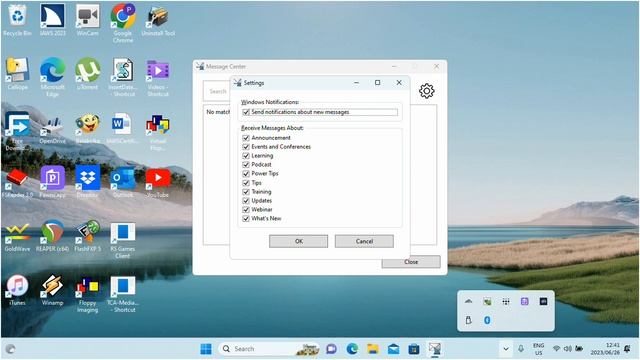
Task: Toggle the Podcast checkbox
Action: tap(246, 165)
